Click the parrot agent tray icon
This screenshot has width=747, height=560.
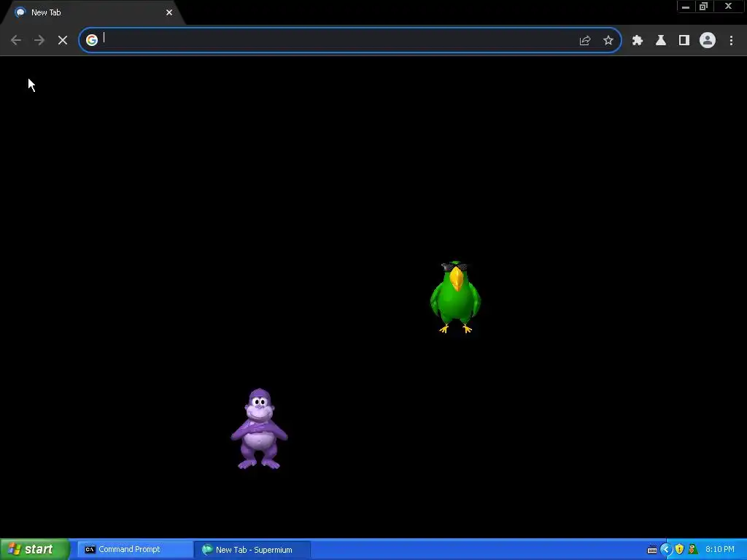693,550
